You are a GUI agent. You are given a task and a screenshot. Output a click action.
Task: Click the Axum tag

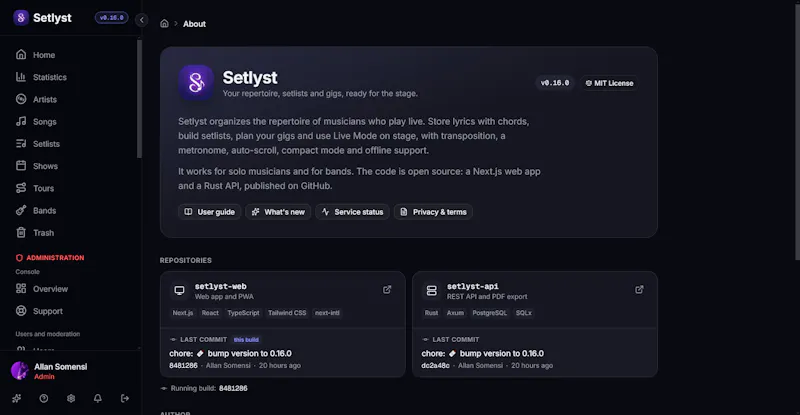pos(455,313)
